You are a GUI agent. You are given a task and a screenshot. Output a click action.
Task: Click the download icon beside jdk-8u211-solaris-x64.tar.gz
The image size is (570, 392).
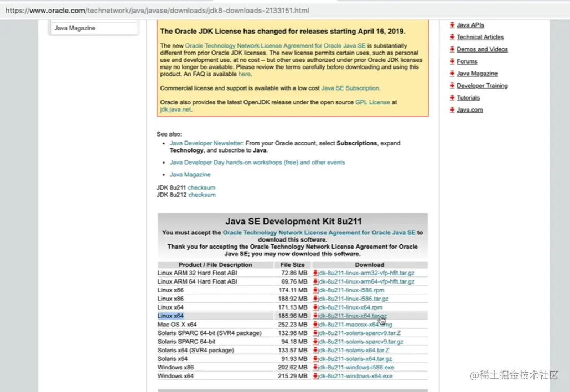[315, 359]
